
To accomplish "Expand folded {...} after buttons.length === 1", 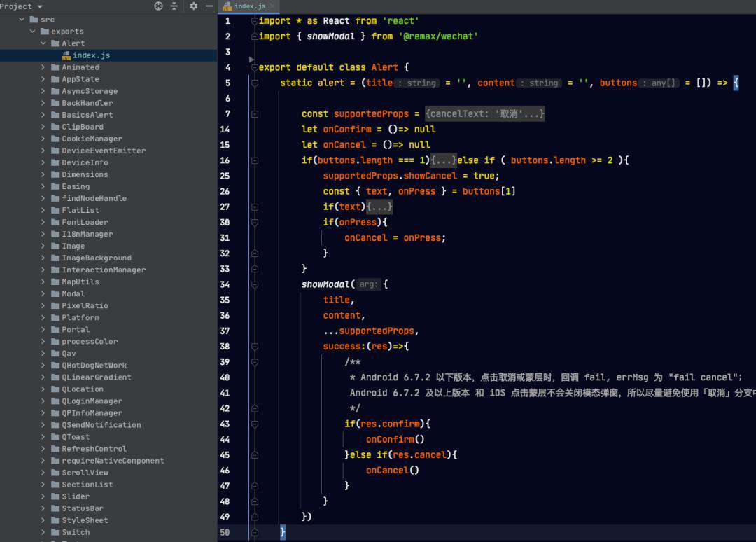I will coord(443,160).
